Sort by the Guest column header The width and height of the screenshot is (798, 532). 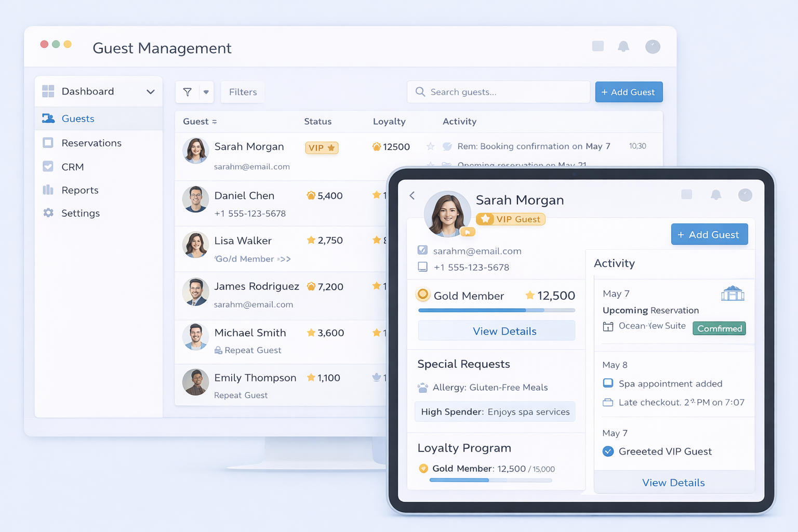(199, 122)
